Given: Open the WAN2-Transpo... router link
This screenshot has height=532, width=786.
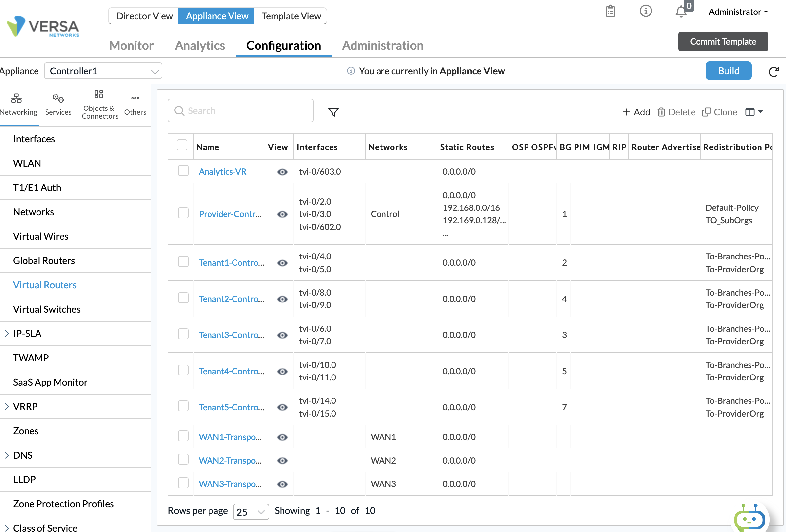Looking at the screenshot, I should [x=230, y=461].
